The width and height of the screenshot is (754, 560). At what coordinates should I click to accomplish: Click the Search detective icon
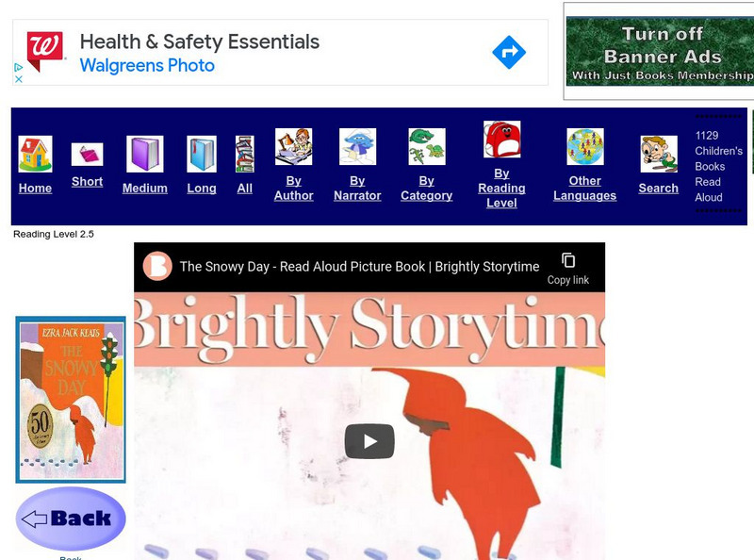(659, 154)
